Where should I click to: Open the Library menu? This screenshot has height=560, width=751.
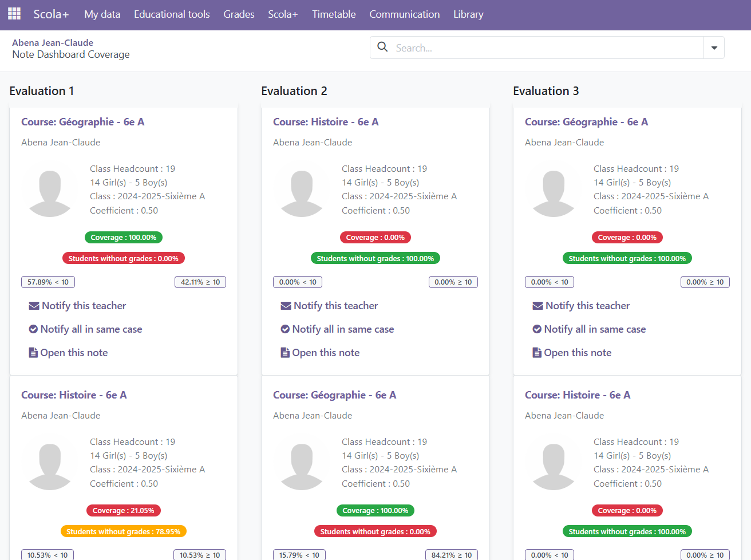(468, 14)
